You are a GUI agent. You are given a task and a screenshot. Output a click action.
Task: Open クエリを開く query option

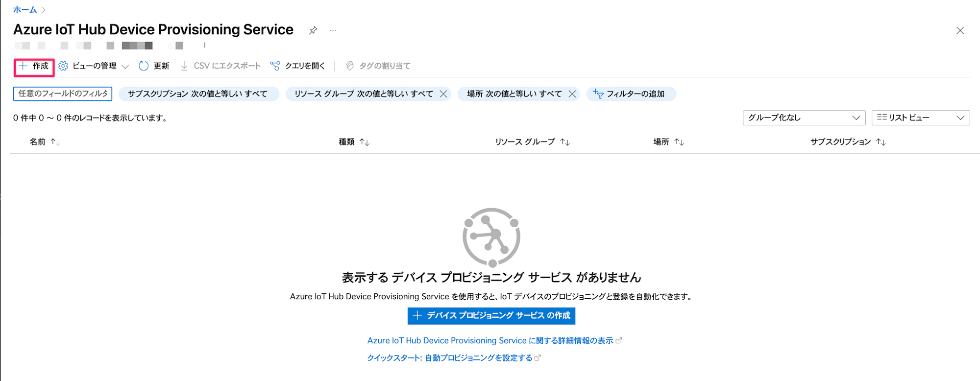click(298, 66)
